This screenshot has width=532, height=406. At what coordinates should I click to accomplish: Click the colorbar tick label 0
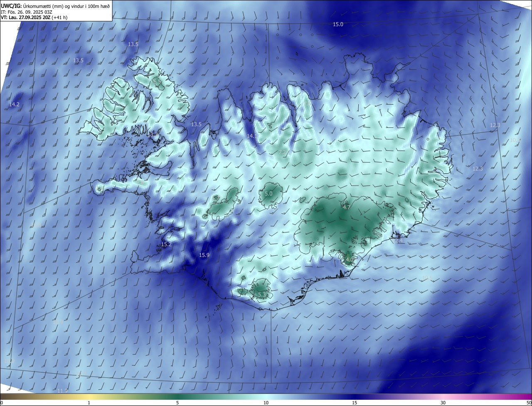click(x=2, y=403)
